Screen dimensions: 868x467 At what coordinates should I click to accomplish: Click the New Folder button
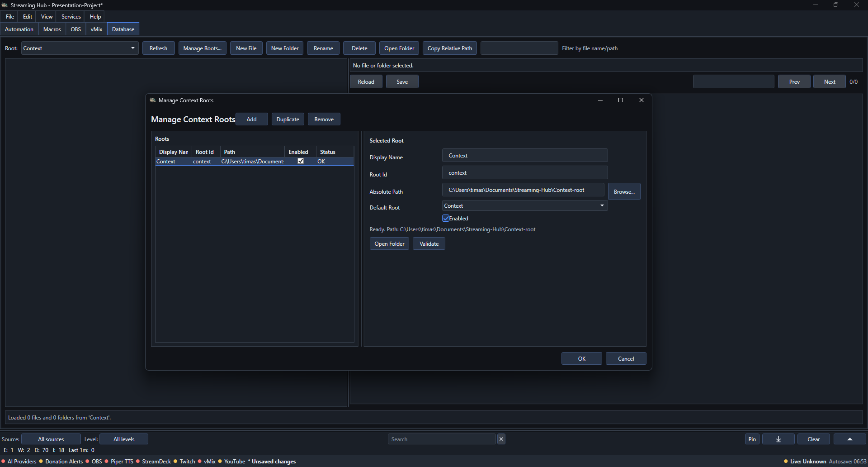pos(285,48)
